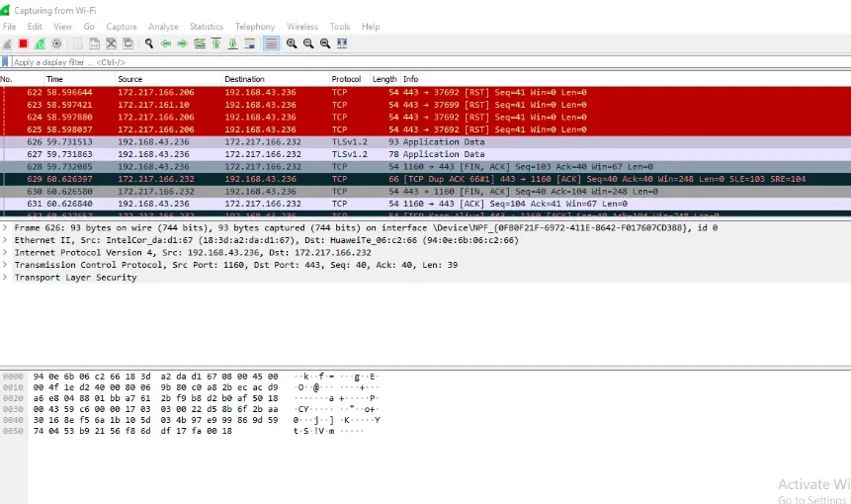Sort packets by Source column header
This screenshot has width=851, height=504.
pyautogui.click(x=130, y=79)
